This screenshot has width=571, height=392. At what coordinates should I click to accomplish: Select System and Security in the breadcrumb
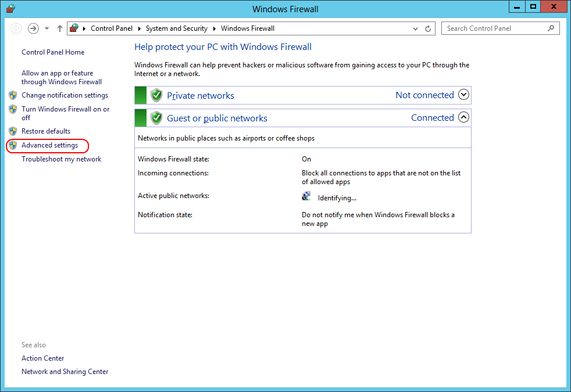[x=177, y=28]
